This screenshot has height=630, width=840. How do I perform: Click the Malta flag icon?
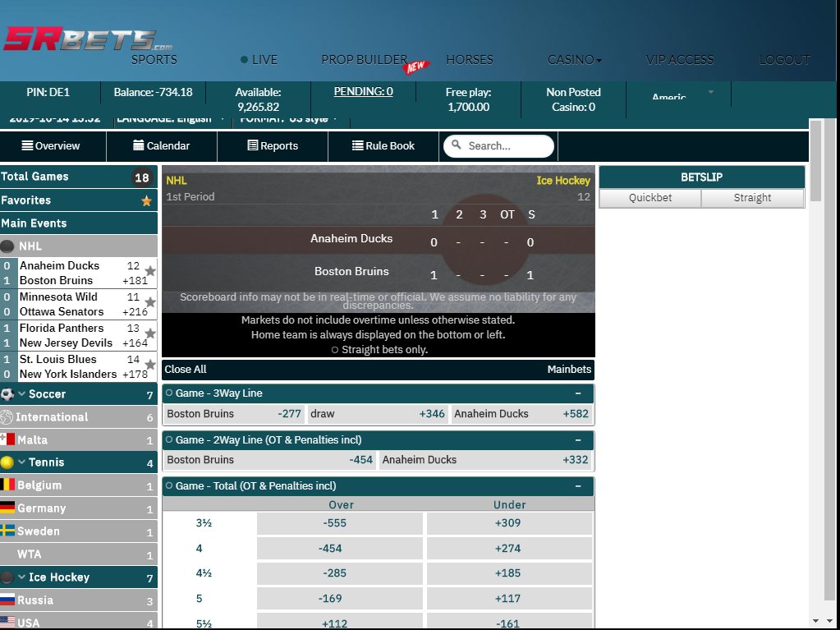(x=7, y=439)
